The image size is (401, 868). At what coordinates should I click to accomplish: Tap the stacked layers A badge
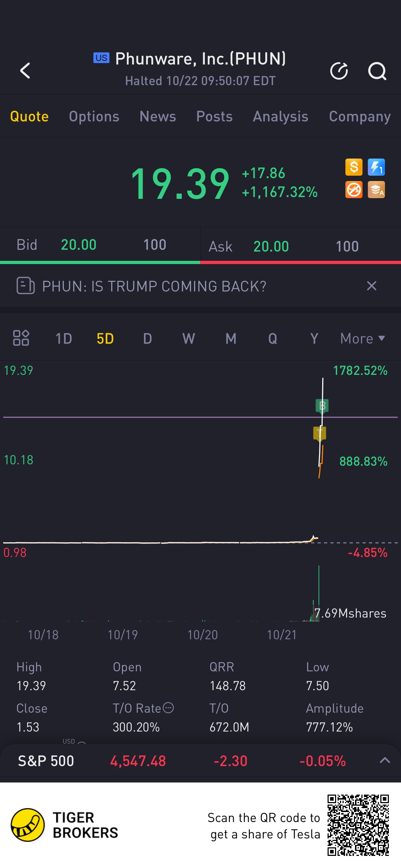[x=376, y=190]
